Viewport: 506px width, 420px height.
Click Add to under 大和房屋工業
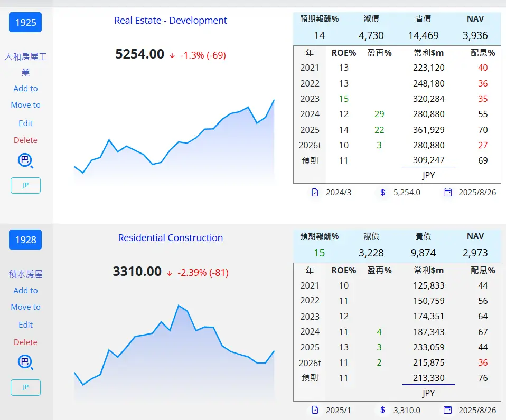(25, 88)
